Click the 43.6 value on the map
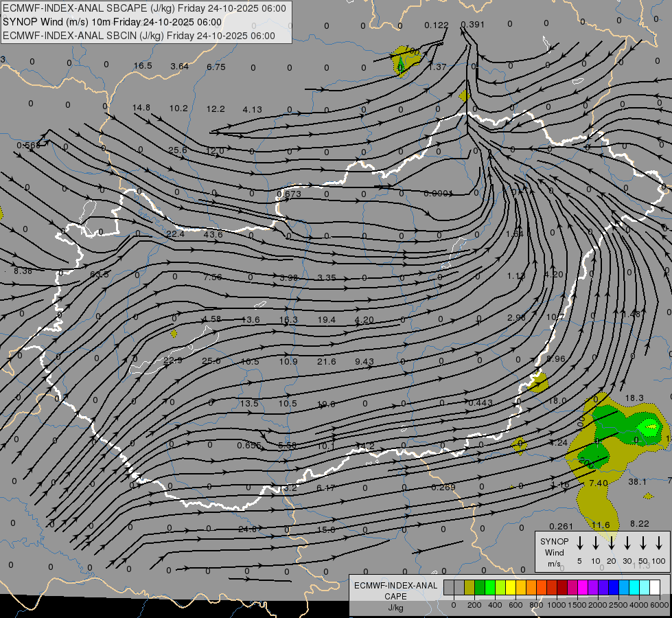672x618 pixels. click(213, 234)
